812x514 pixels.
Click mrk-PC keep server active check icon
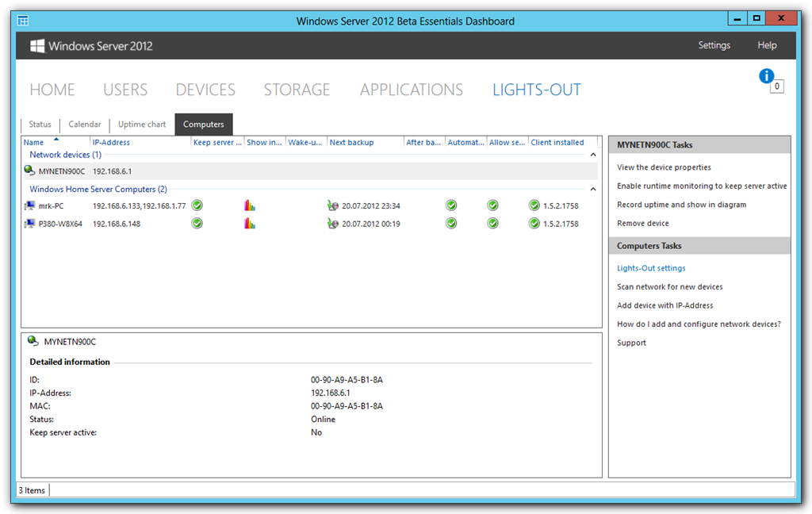[197, 205]
